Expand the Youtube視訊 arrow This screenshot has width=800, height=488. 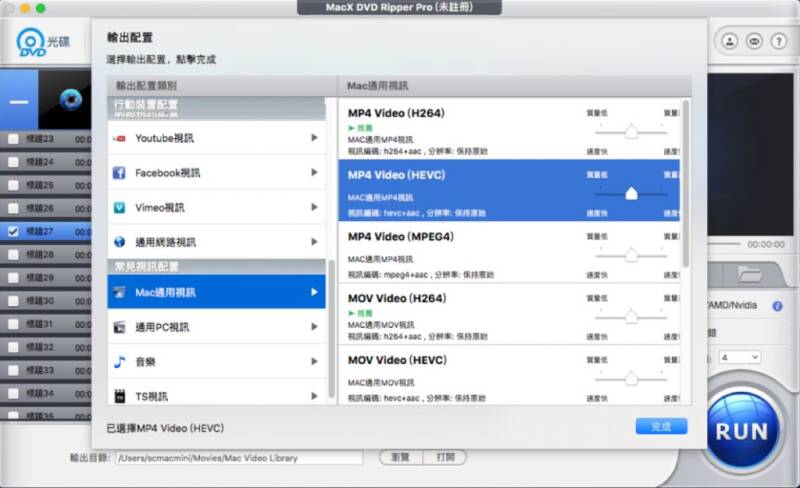click(314, 138)
